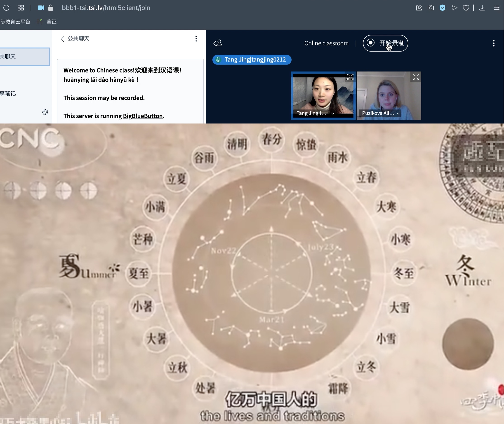Expand Puzikova webcam to fullscreen
This screenshot has width=504, height=424.
pos(416,77)
